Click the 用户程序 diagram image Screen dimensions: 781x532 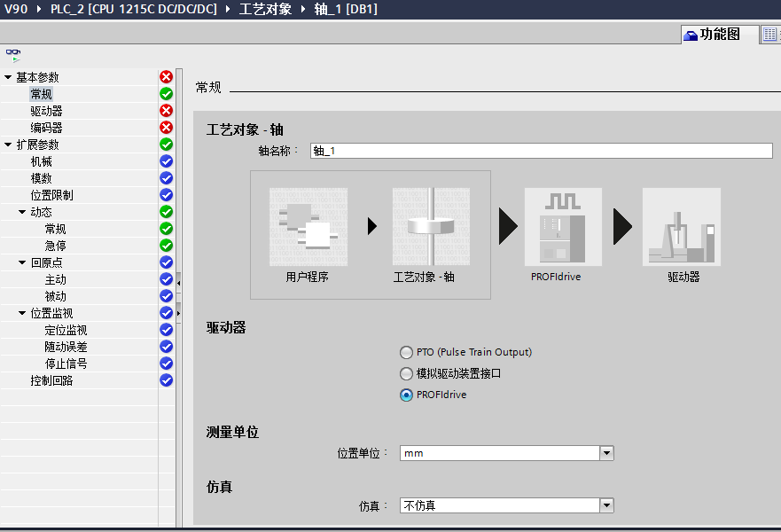308,227
